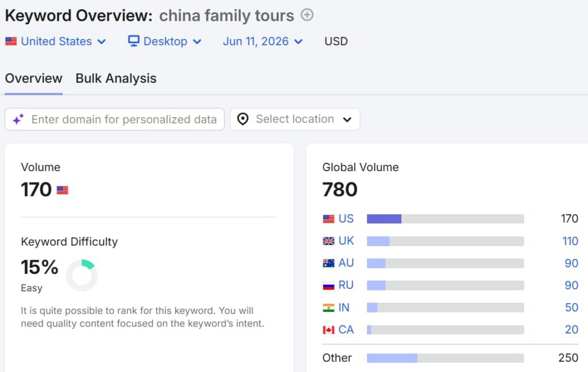The width and height of the screenshot is (588, 372).
Task: Switch to the Bulk Analysis tab
Action: pyautogui.click(x=116, y=79)
